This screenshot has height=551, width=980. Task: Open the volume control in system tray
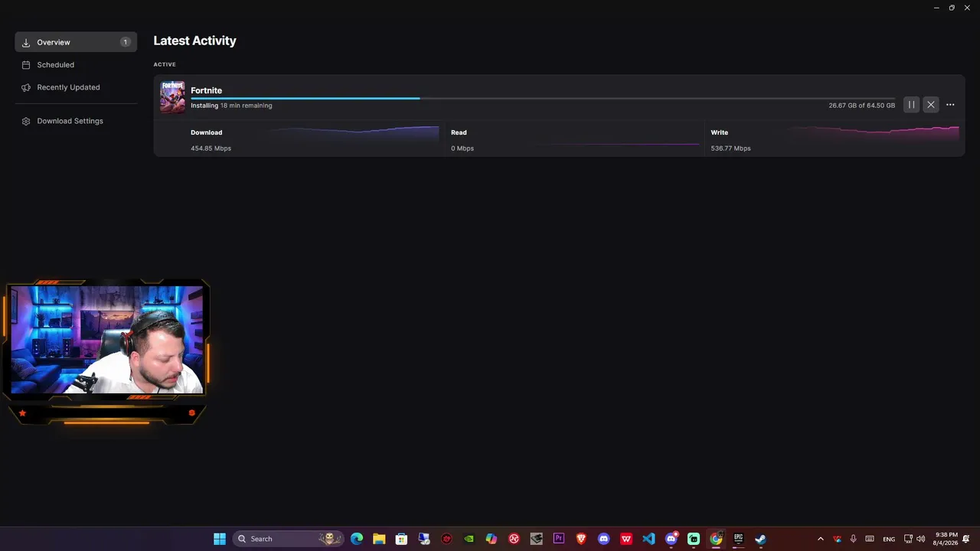[x=920, y=539]
